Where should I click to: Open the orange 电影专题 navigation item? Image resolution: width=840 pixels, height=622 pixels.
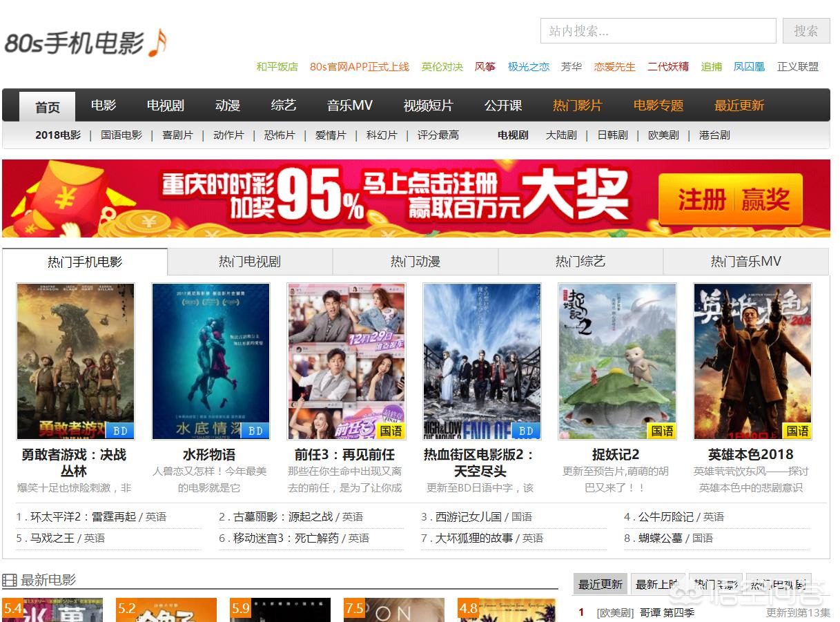click(x=658, y=106)
